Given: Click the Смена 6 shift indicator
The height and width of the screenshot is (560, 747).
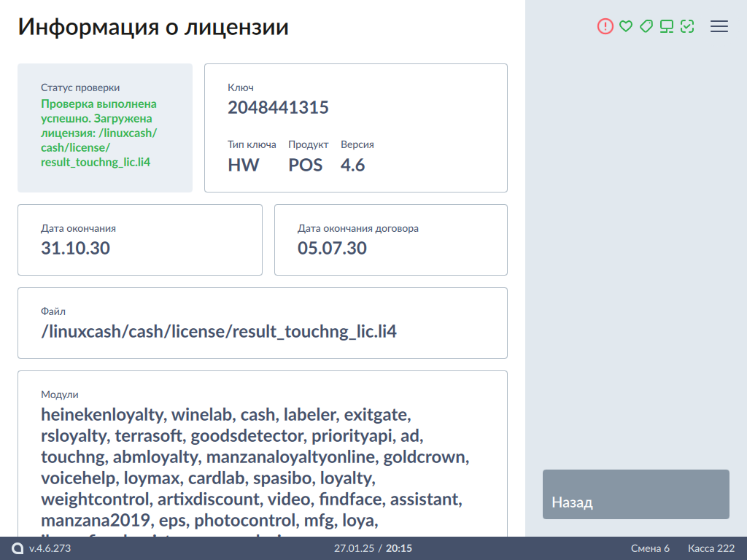Looking at the screenshot, I should tap(650, 548).
